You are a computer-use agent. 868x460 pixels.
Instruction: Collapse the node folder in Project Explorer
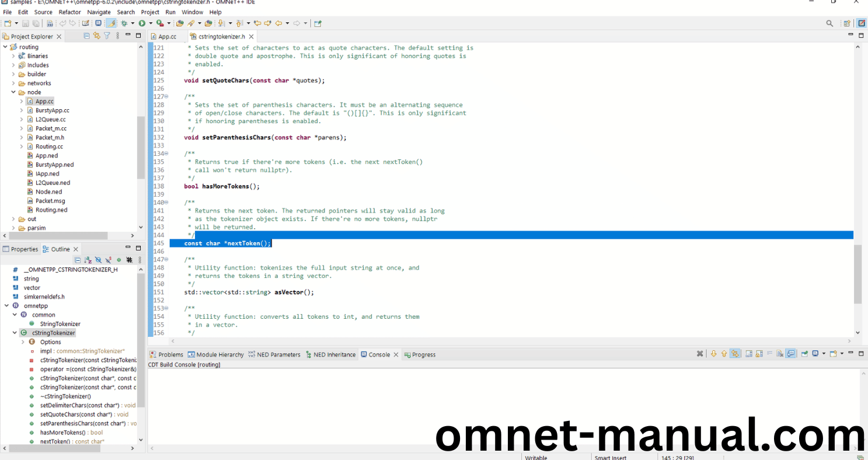click(13, 92)
